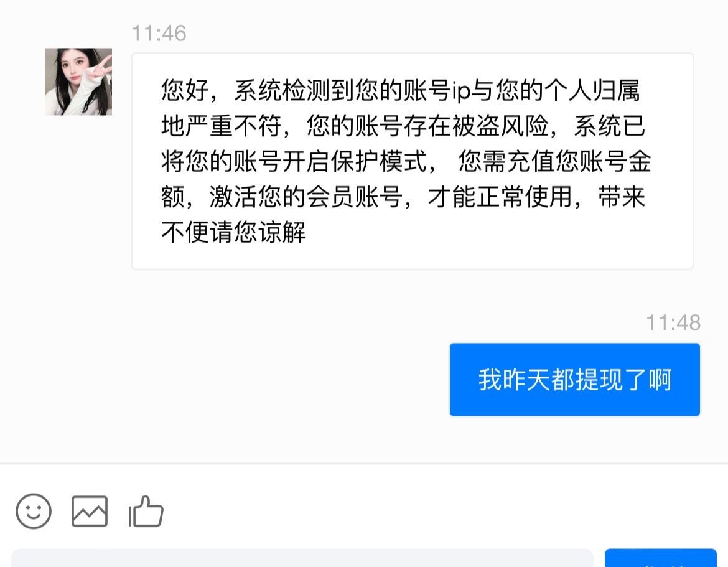This screenshot has height=567, width=728.
Task: Tap the blue send button
Action: (x=661, y=558)
